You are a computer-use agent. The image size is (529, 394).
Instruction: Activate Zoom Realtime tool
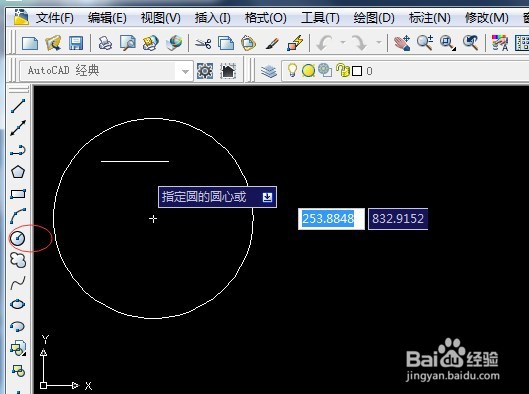(x=425, y=43)
